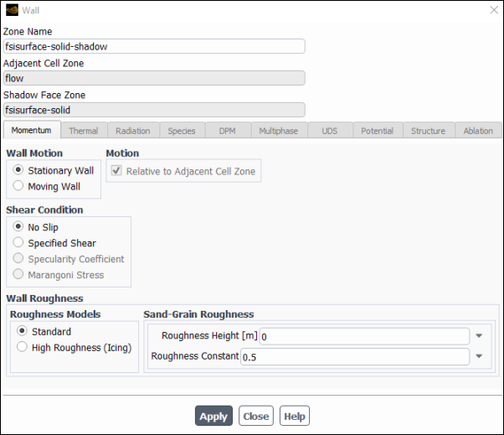This screenshot has height=435, width=504.
Task: Open Roughness Constant dropdown arrow
Action: pyautogui.click(x=479, y=356)
